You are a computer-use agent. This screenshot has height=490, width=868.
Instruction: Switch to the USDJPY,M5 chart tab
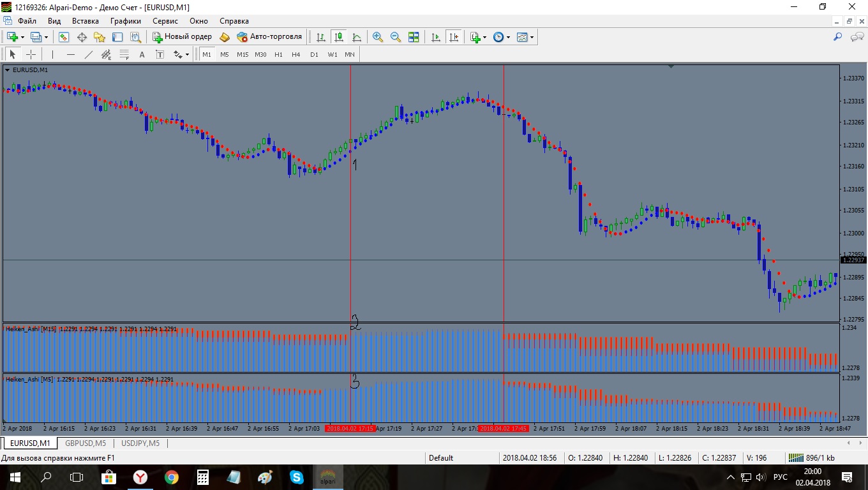tap(140, 443)
